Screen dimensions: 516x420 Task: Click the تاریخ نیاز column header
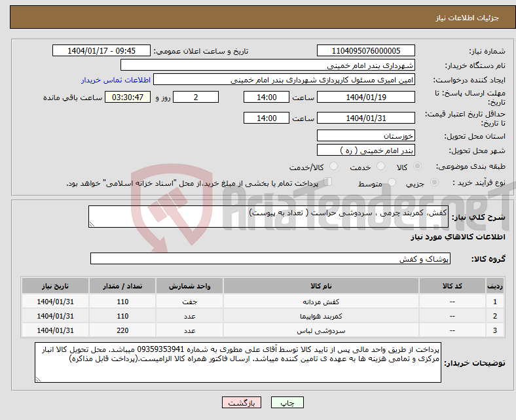tap(55, 286)
